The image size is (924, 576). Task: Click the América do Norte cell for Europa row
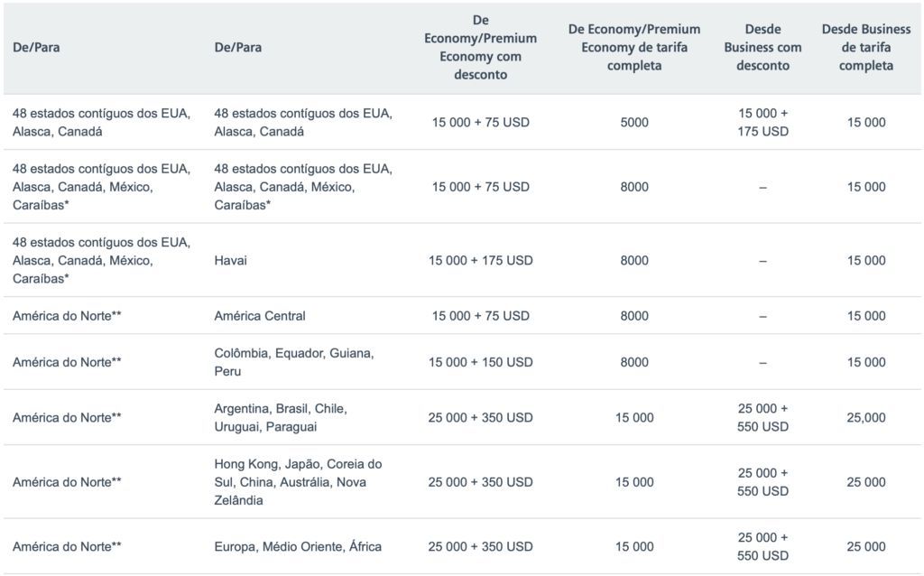pyautogui.click(x=67, y=546)
